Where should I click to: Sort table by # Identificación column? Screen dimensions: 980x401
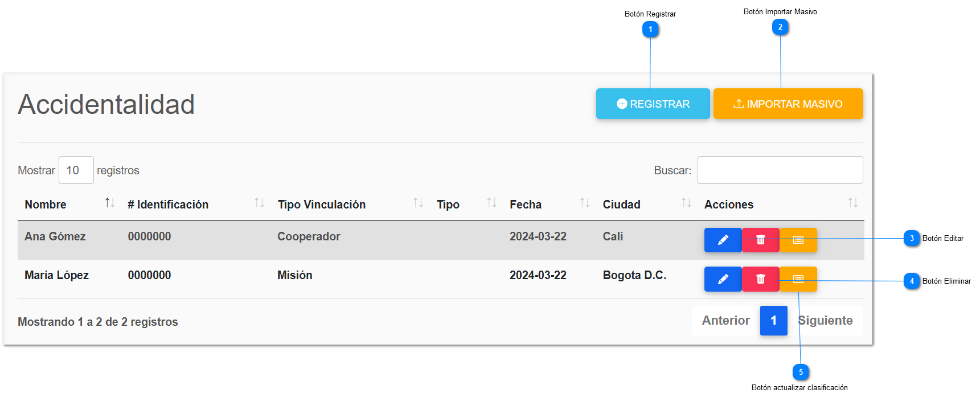pyautogui.click(x=168, y=204)
